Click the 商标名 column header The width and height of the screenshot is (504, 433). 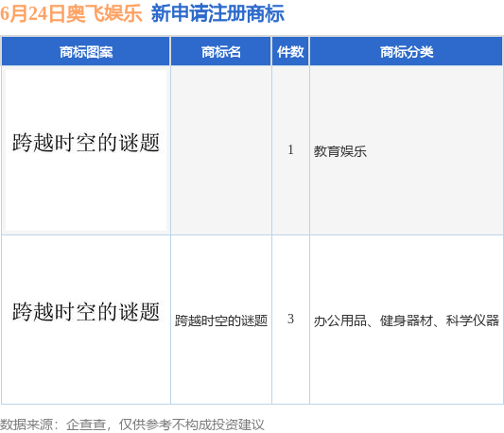(221, 51)
